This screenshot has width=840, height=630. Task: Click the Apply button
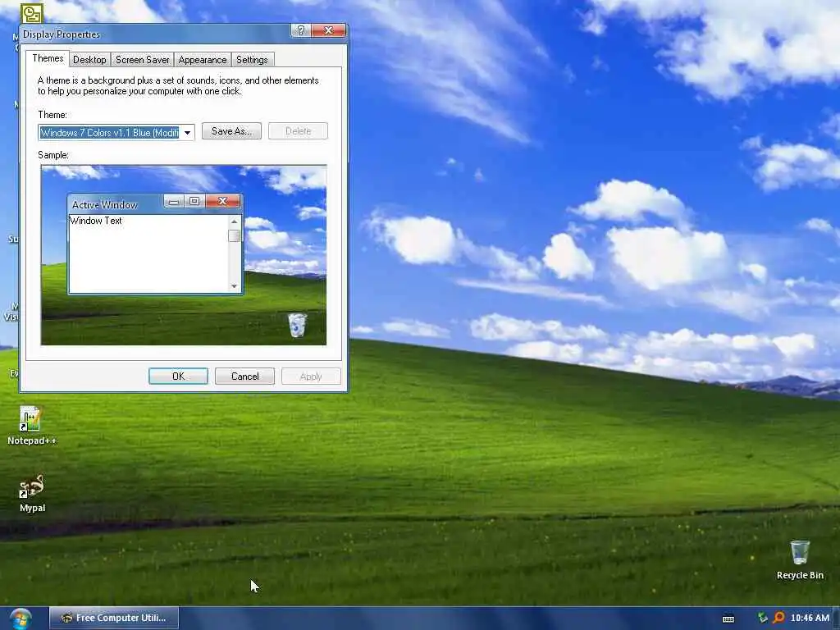[311, 376]
